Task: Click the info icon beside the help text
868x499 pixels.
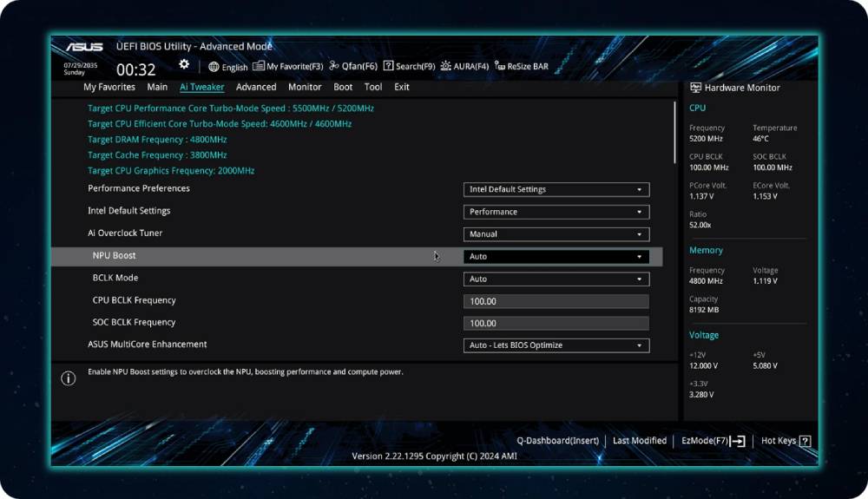Action: (x=68, y=378)
